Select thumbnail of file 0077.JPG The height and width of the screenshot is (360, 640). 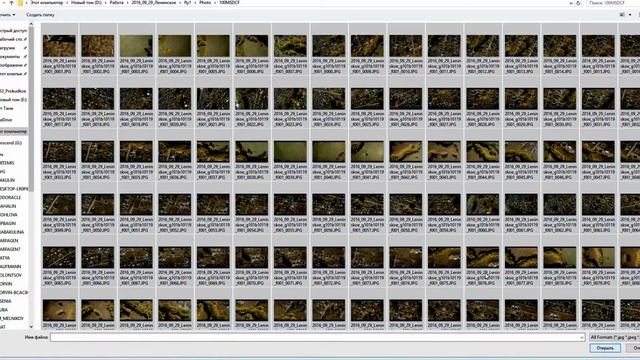tap(521, 258)
